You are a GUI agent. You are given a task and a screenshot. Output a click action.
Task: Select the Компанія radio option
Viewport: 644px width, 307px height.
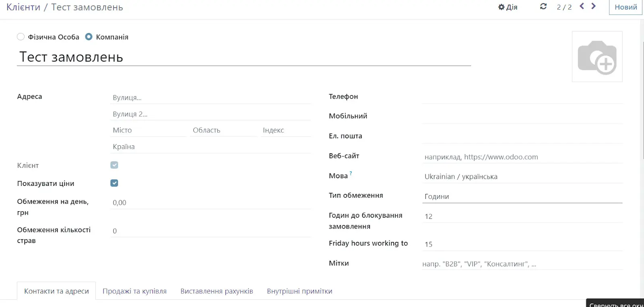coord(89,37)
